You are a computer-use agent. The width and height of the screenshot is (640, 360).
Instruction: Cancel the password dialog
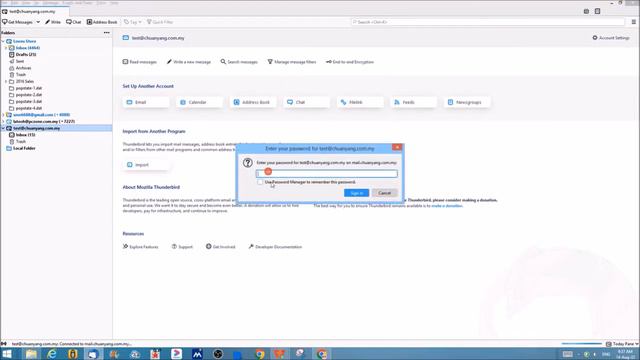(384, 193)
